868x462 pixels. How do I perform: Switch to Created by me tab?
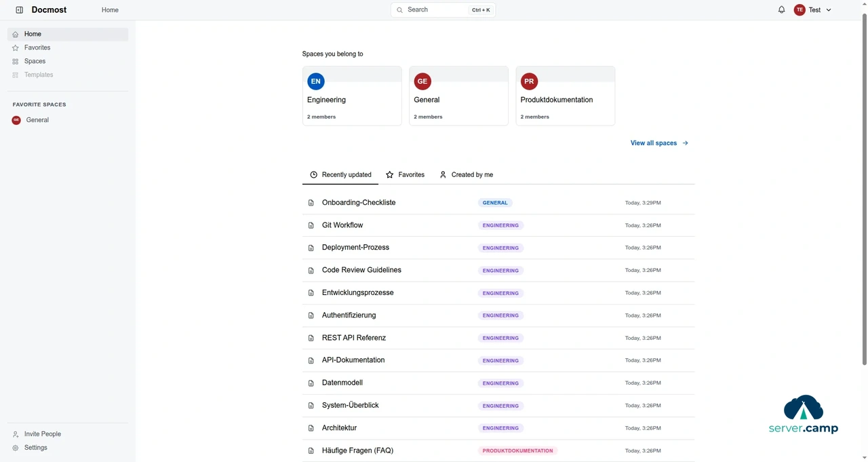point(466,175)
